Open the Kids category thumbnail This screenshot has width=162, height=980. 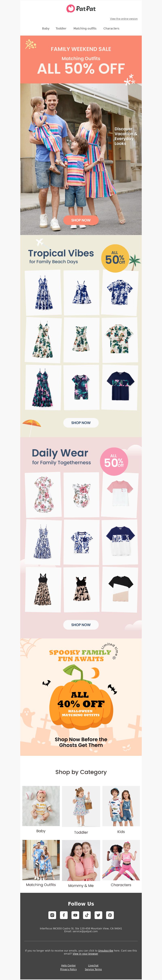121,806
